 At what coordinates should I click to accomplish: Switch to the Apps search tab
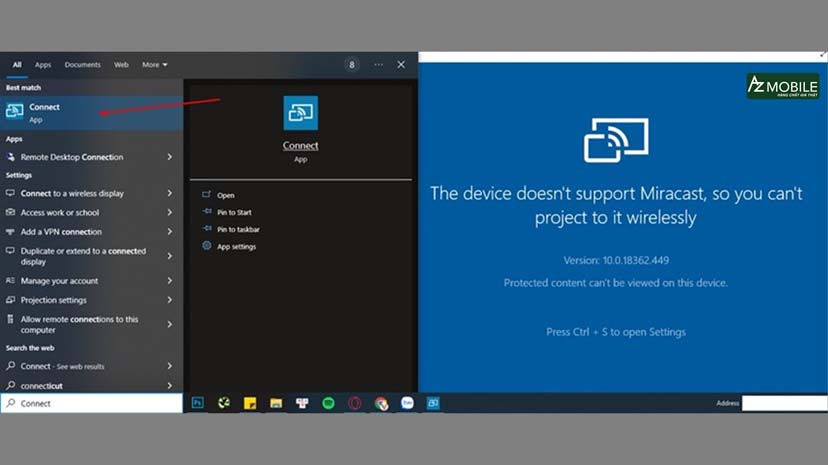coord(43,65)
